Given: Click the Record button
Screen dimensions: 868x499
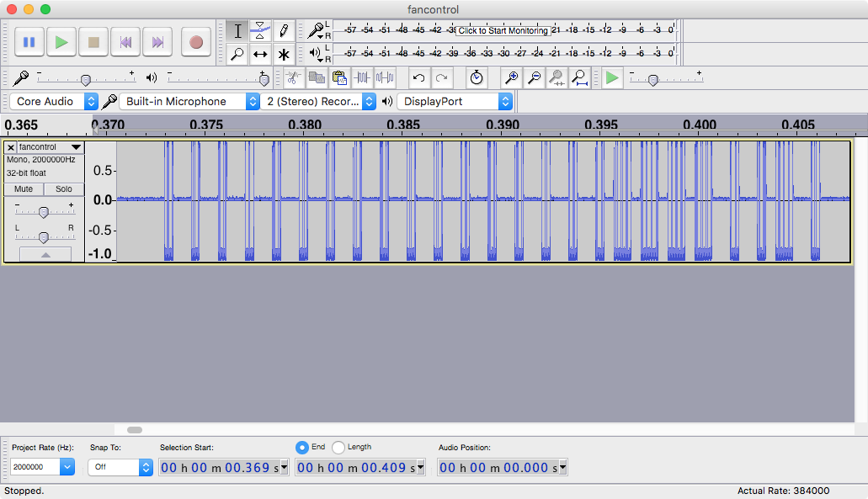Looking at the screenshot, I should (x=195, y=42).
